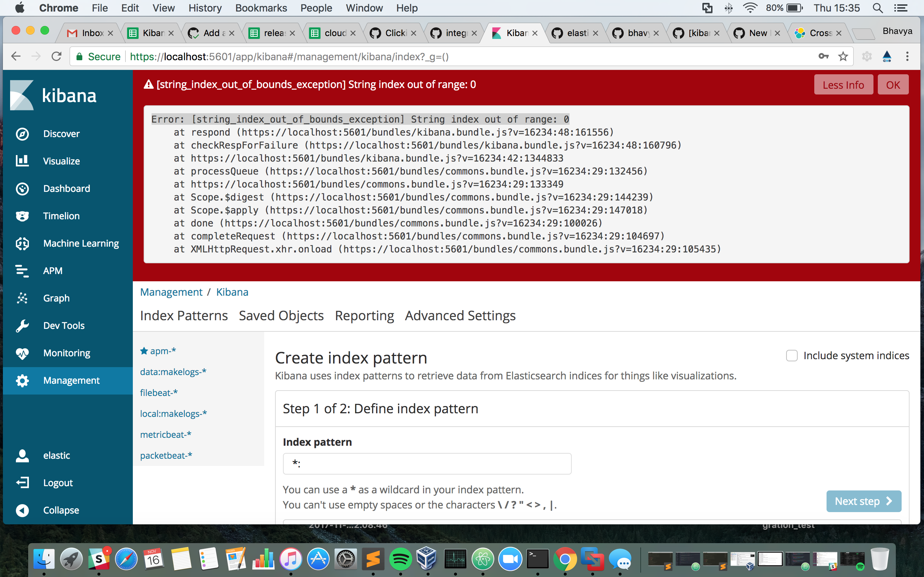Open Dev Tools

point(64,325)
